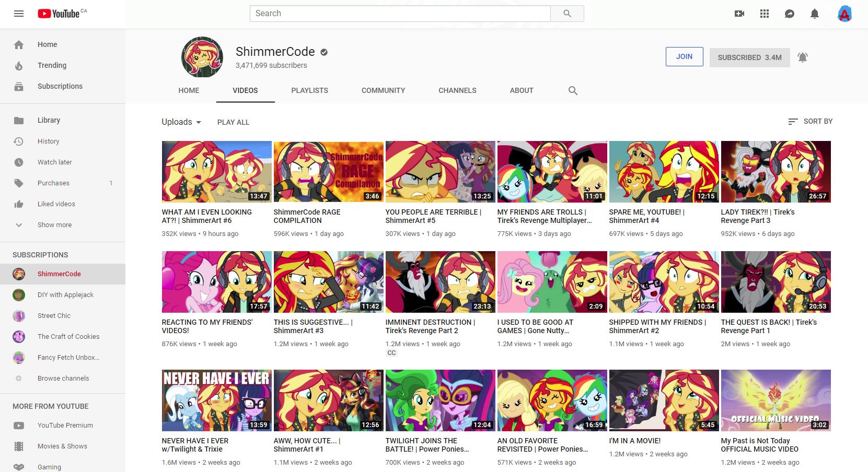The image size is (868, 472).
Task: Open 'WHAT AM I EVEN LOOKING AT?!' title
Action: (207, 216)
